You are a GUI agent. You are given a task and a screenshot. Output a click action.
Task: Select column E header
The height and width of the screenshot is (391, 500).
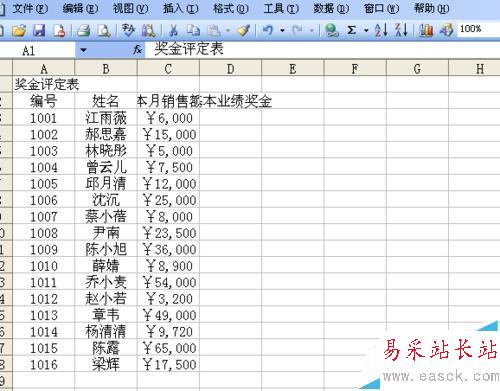point(293,69)
